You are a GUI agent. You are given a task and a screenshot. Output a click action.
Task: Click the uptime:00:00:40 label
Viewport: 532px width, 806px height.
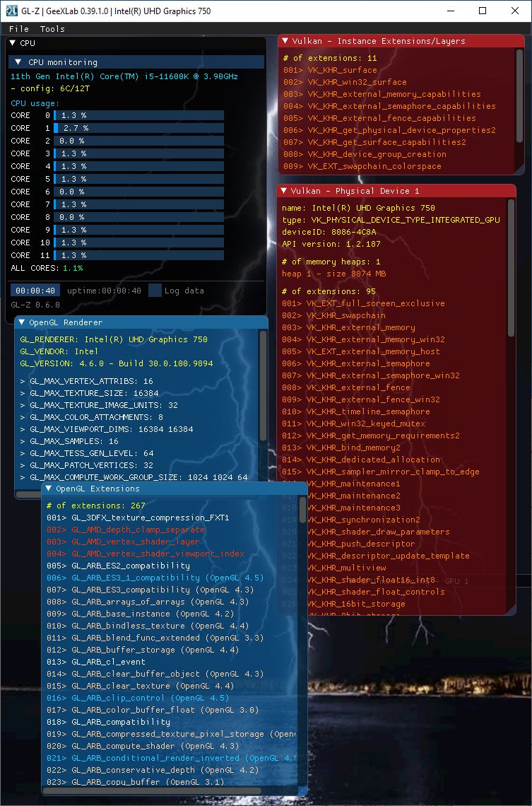point(104,291)
